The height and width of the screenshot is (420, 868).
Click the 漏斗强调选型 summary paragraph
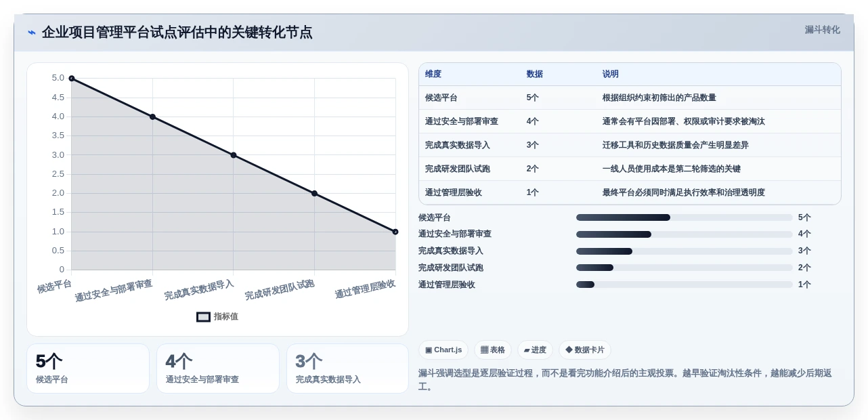coord(626,380)
